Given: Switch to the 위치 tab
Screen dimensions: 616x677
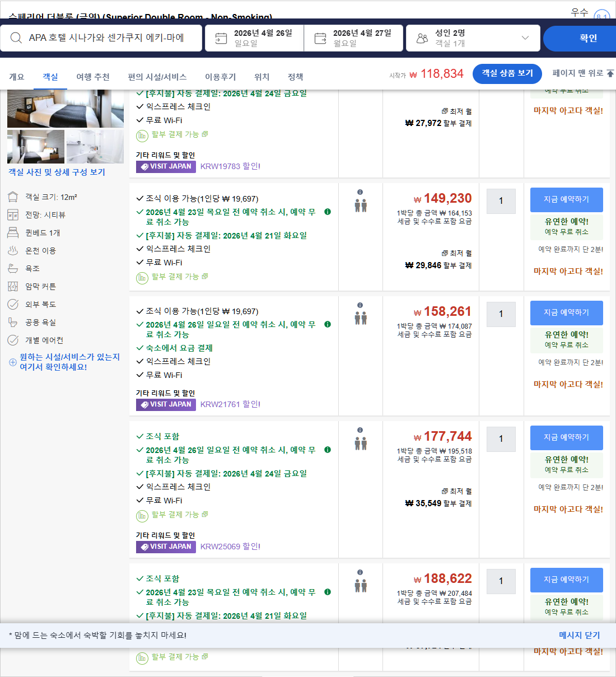Looking at the screenshot, I should click(x=261, y=77).
